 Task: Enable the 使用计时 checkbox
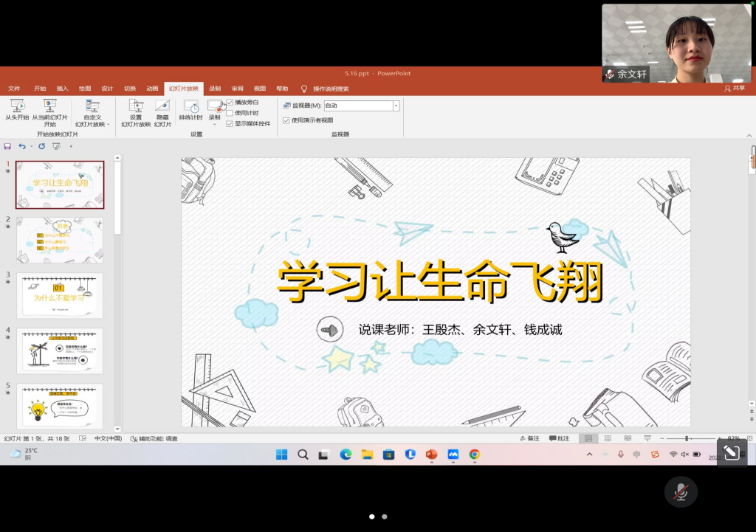pos(230,113)
